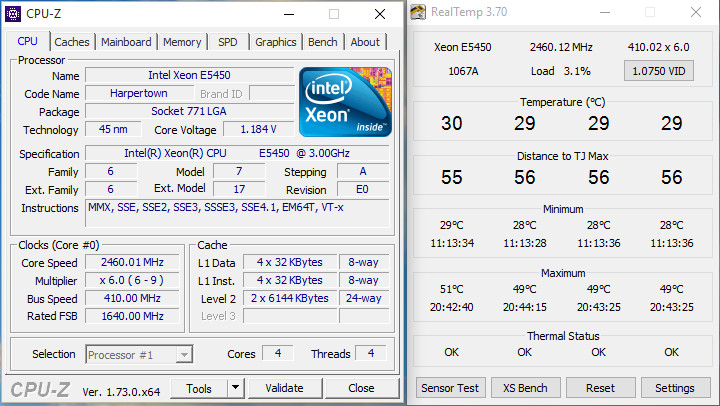Switch to the Caches tab

coord(72,42)
